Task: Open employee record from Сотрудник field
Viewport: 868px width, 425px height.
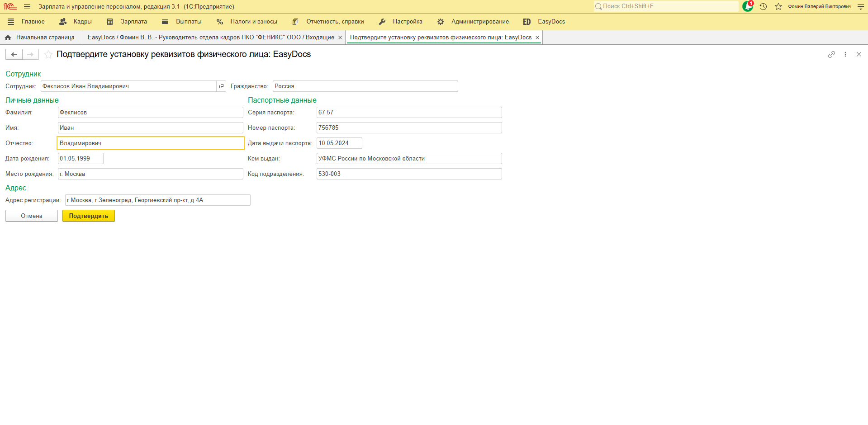Action: [x=221, y=86]
